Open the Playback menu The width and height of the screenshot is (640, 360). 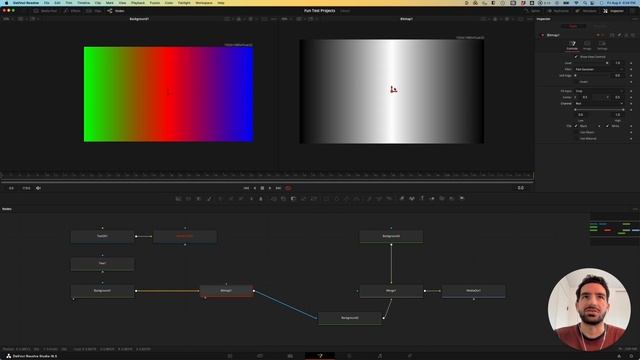(138, 3)
